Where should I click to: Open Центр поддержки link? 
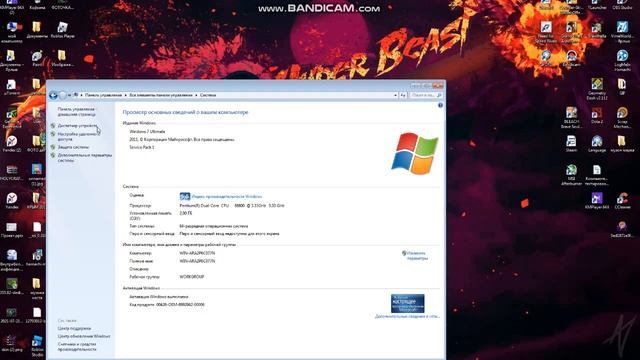pyautogui.click(x=74, y=329)
